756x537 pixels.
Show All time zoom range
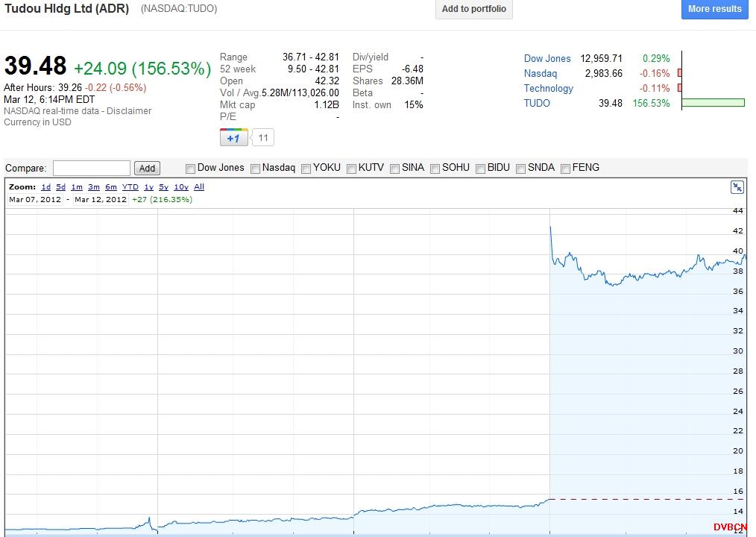point(199,187)
